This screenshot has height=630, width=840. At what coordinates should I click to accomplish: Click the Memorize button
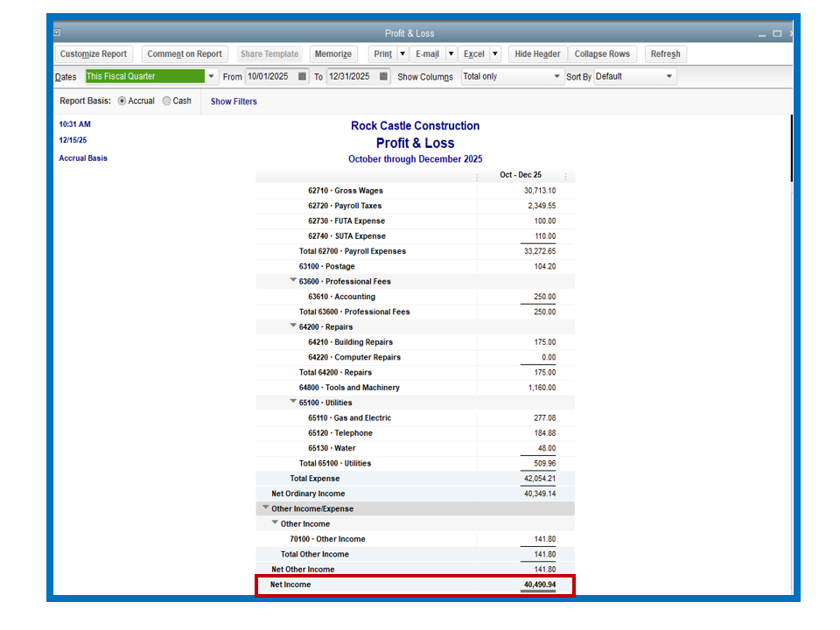pyautogui.click(x=333, y=54)
